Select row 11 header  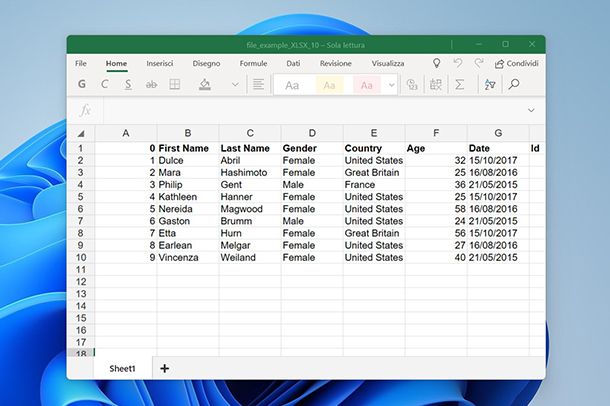point(81,270)
